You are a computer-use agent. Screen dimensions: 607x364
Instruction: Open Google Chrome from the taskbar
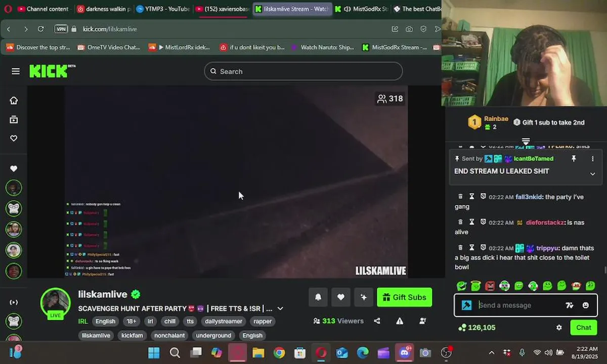[x=279, y=352]
